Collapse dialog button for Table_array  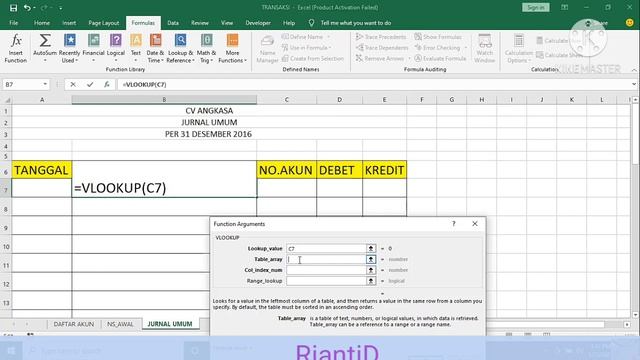click(x=371, y=259)
